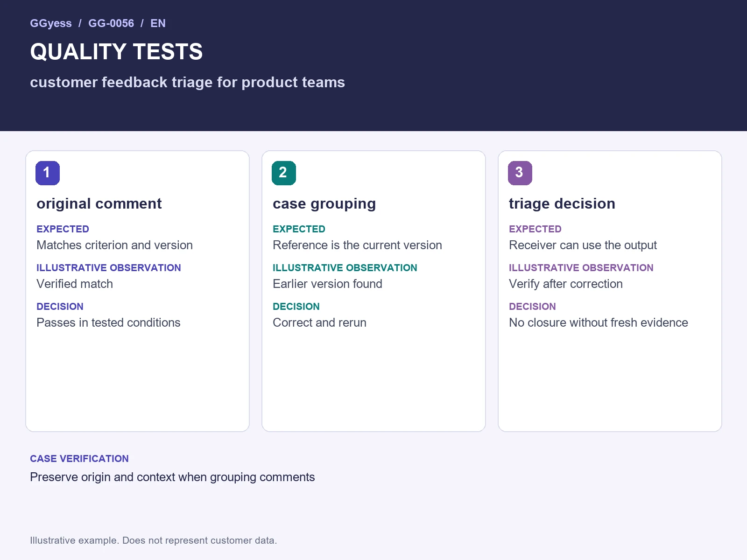
Task: Click the teal number 2 badge
Action: click(284, 173)
